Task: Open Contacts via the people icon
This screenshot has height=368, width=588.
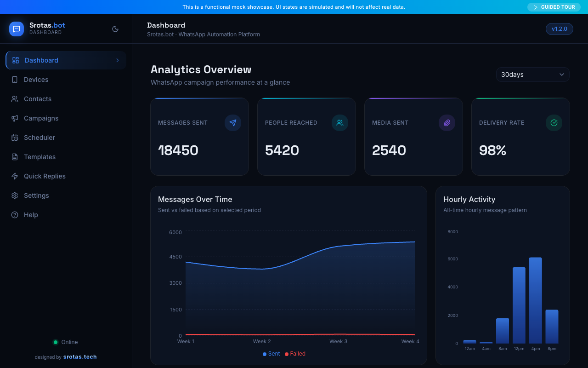Action: (15, 98)
